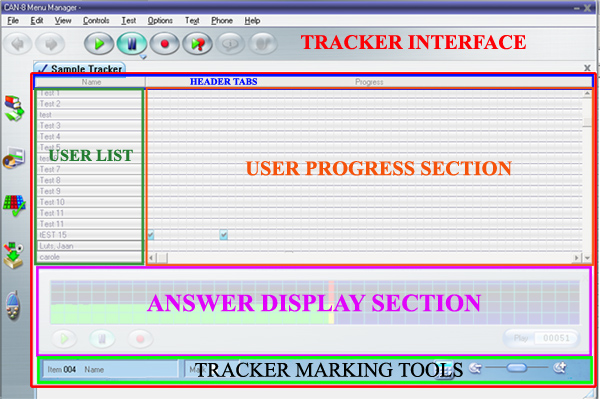Select user Test 7 in the list

(90, 169)
